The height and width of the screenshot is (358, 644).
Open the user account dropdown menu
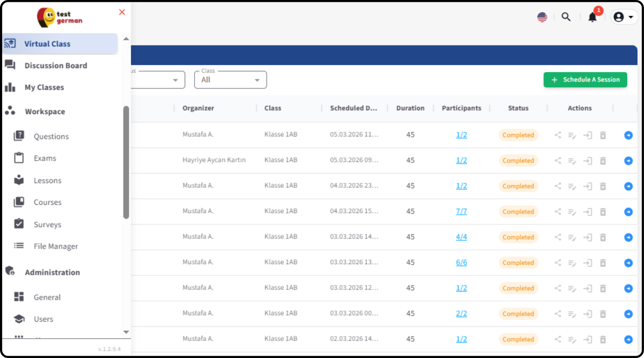(623, 17)
